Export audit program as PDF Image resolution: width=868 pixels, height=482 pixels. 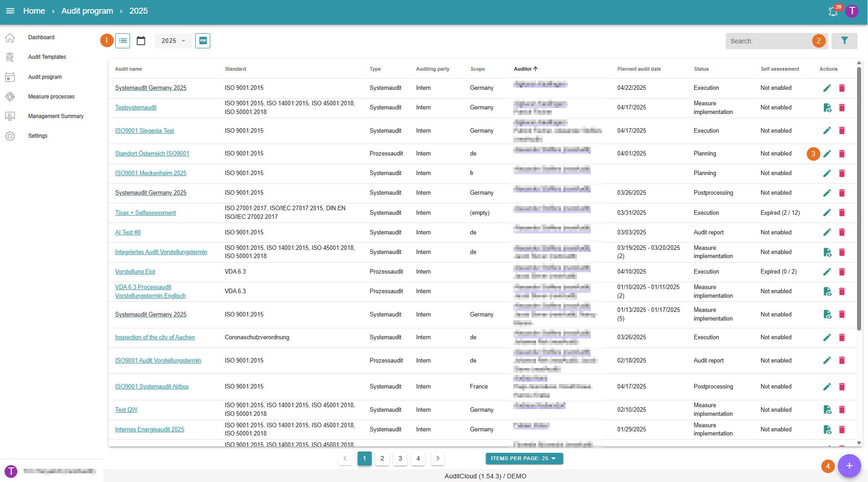click(203, 41)
